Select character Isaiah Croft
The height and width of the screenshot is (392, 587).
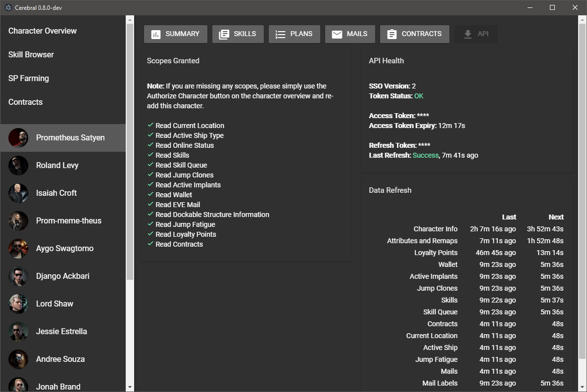point(63,193)
